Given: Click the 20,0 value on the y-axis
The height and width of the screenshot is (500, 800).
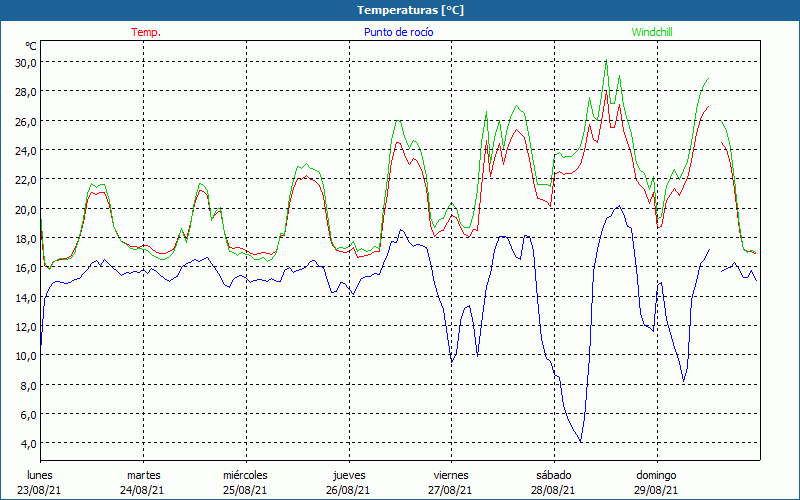Looking at the screenshot, I should pyautogui.click(x=26, y=209).
